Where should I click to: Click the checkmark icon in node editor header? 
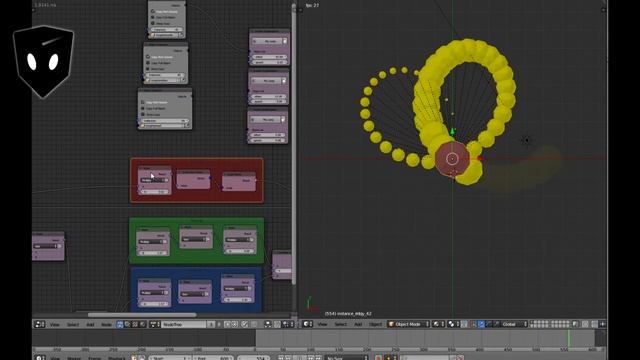point(244,324)
